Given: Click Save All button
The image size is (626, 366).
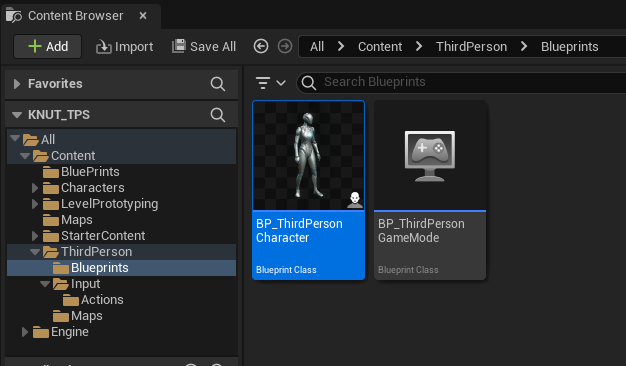Looking at the screenshot, I should point(204,47).
